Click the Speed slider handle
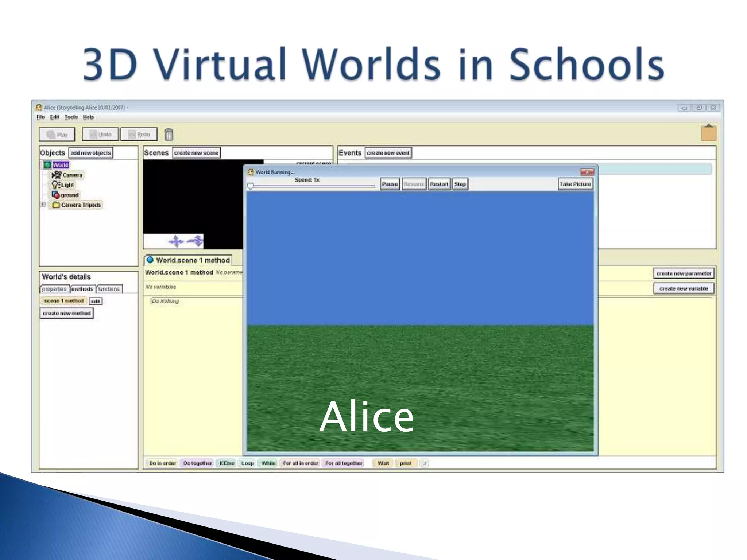Viewport: 747px width, 560px height. coord(250,186)
